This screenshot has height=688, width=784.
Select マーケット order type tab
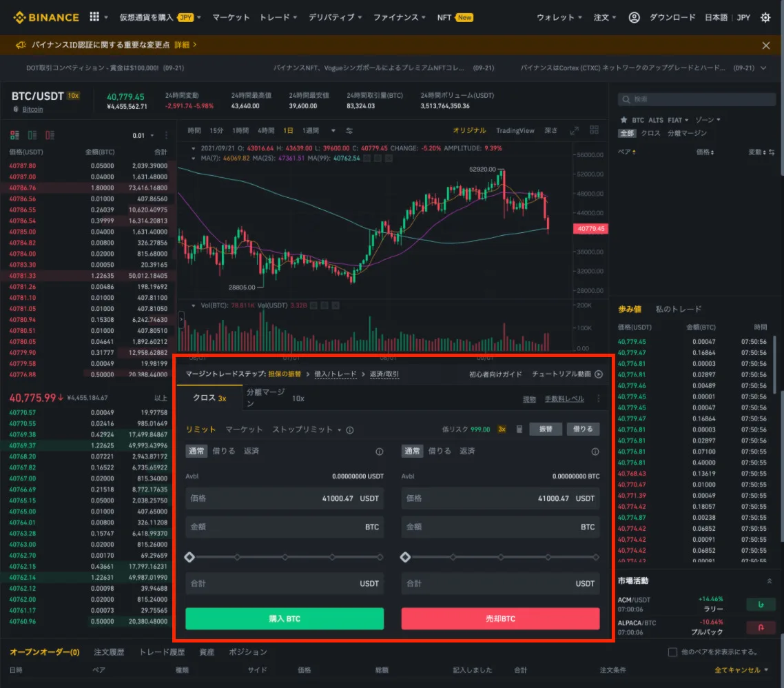243,429
